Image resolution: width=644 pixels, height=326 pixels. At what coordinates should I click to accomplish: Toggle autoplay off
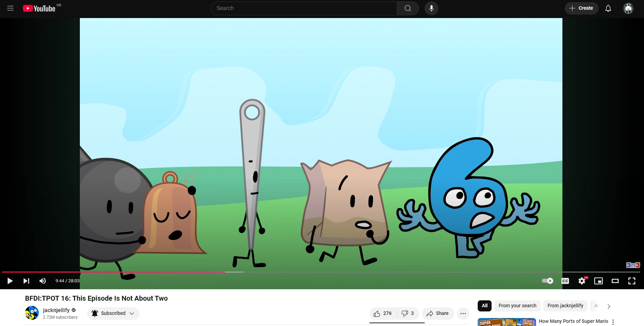[x=547, y=281]
